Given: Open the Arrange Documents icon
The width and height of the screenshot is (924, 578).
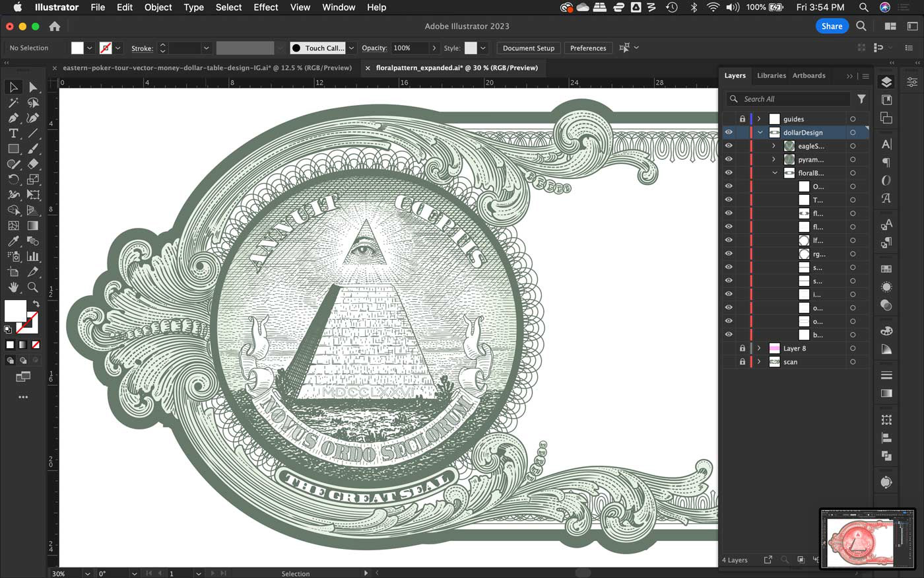Looking at the screenshot, I should coord(890,26).
